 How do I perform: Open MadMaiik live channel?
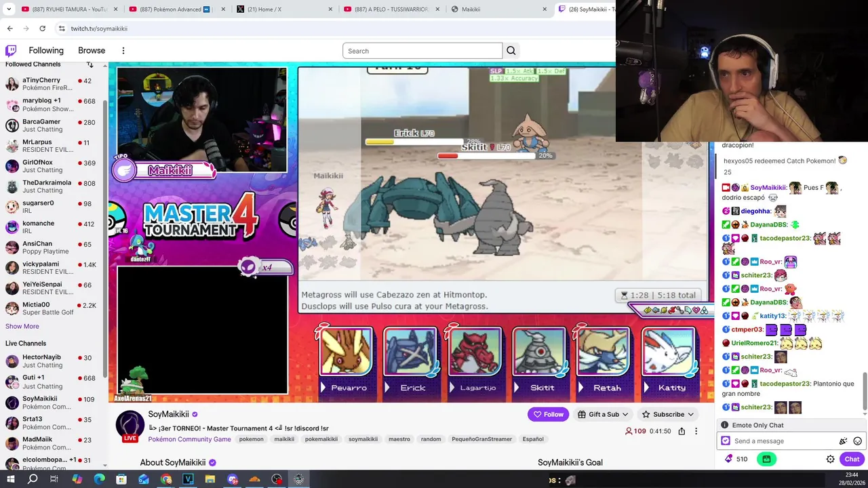(52, 443)
